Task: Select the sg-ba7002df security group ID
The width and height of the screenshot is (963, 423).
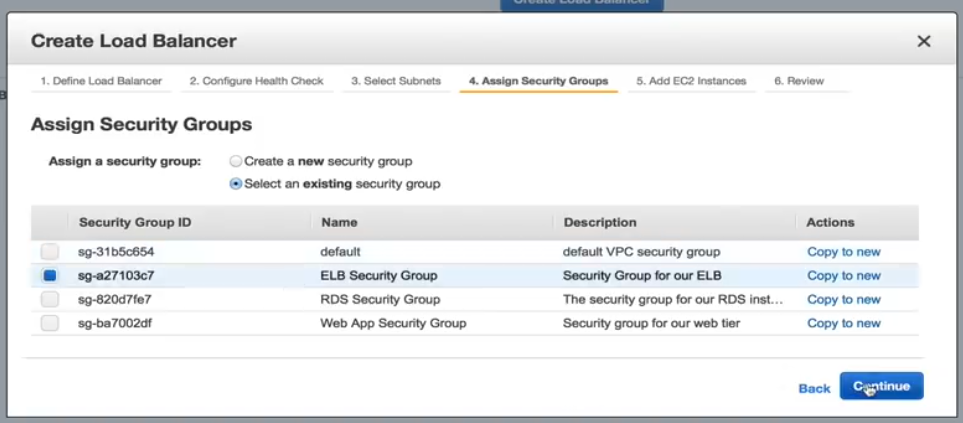Action: tap(115, 324)
